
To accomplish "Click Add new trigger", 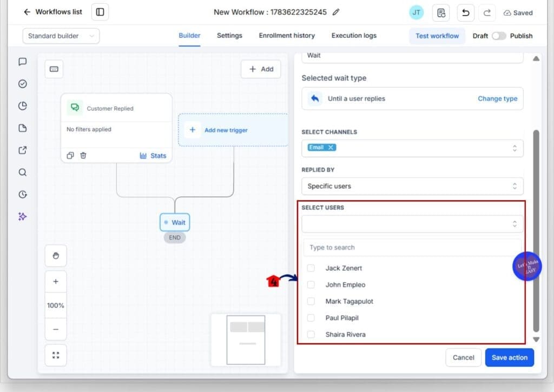I will pyautogui.click(x=233, y=130).
